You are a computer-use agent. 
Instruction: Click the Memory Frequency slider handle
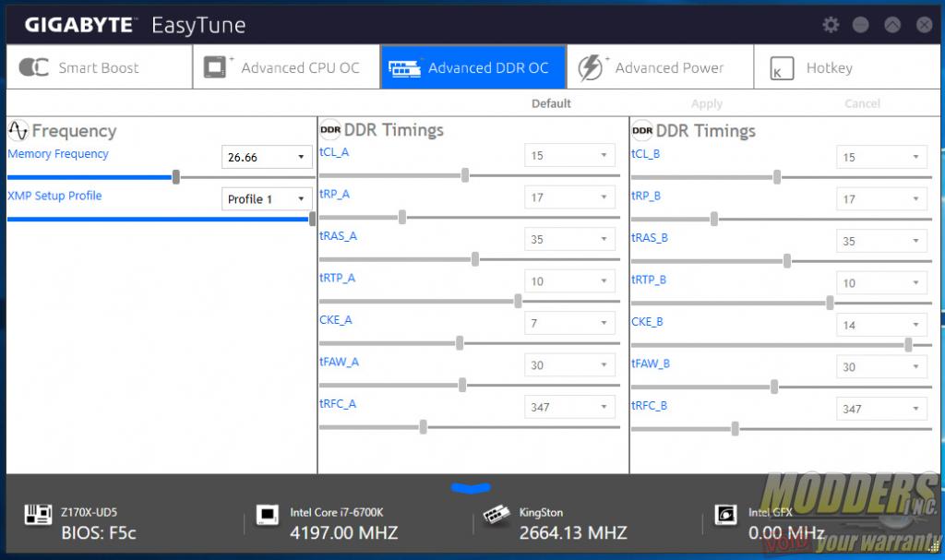click(x=176, y=177)
